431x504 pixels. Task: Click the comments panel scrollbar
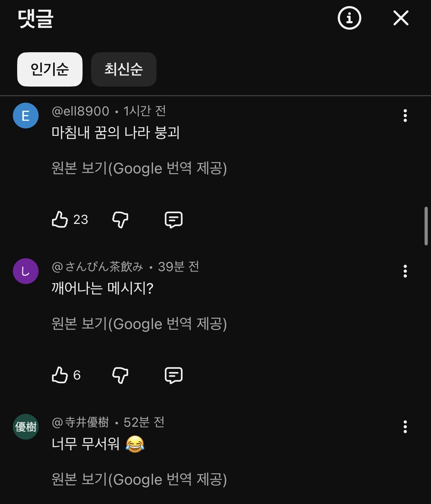(426, 226)
